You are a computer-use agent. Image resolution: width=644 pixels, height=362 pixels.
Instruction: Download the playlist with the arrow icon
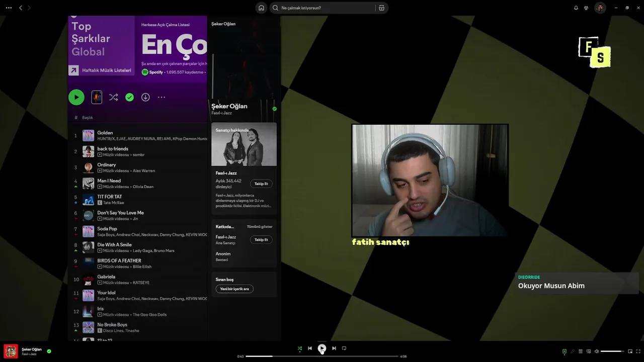click(x=145, y=97)
